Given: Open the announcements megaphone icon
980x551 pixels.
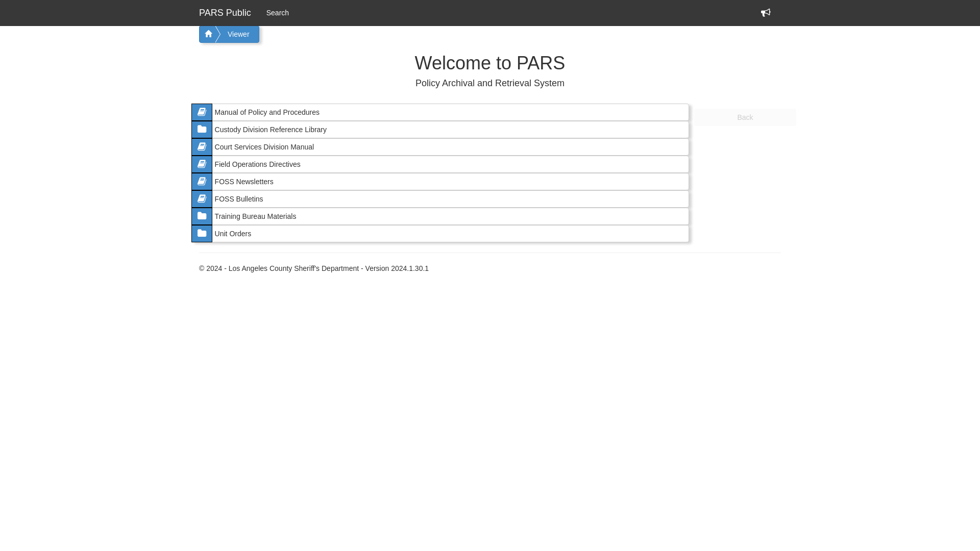Looking at the screenshot, I should coord(766,13).
